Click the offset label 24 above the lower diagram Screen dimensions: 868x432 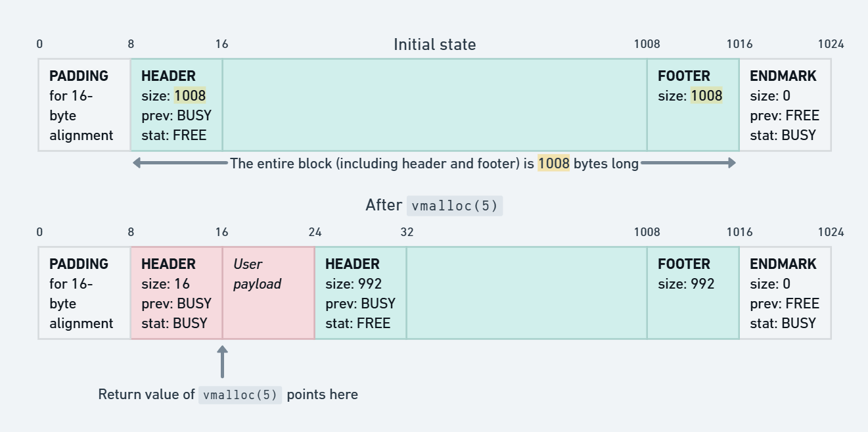pos(315,232)
